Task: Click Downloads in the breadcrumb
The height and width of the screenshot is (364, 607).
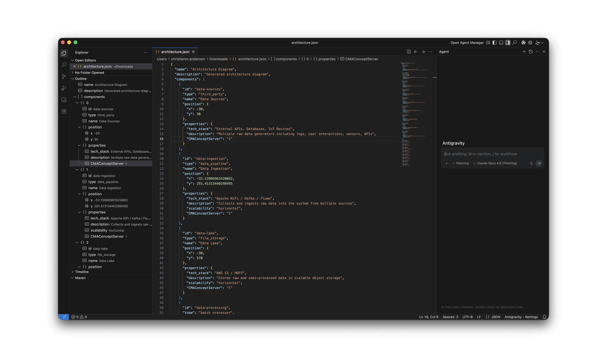Action: coord(218,59)
